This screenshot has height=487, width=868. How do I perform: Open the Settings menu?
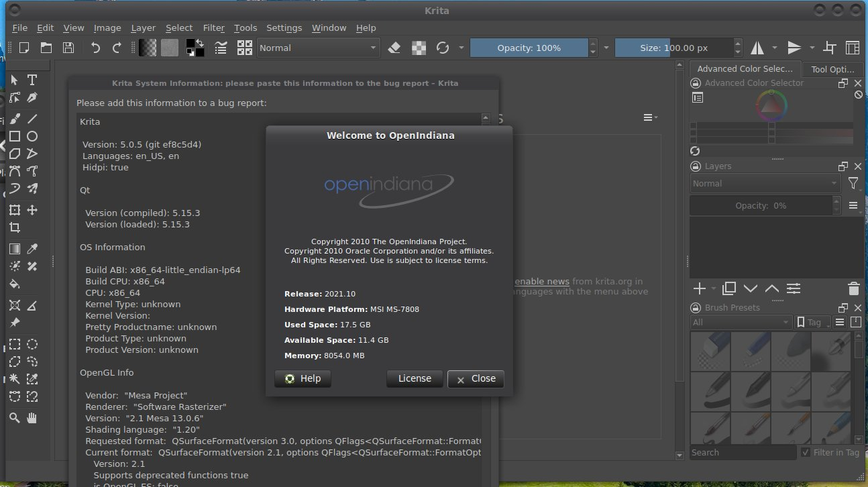pos(284,28)
